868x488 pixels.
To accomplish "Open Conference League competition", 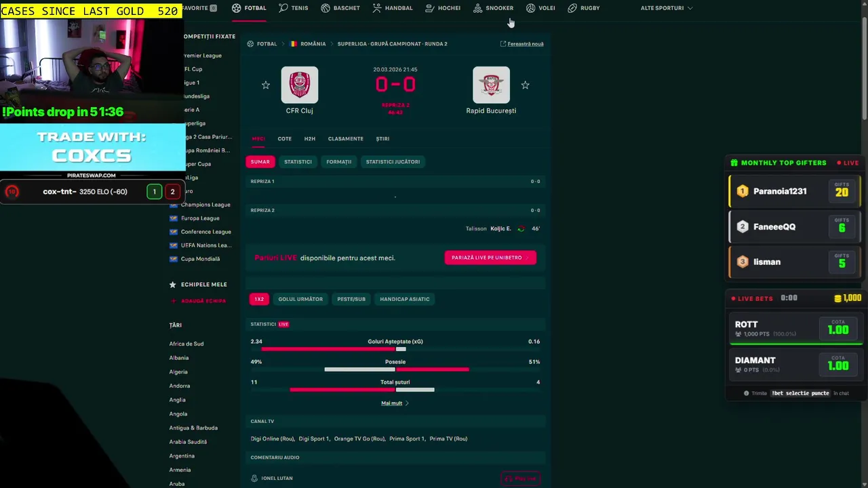I will pyautogui.click(x=206, y=232).
